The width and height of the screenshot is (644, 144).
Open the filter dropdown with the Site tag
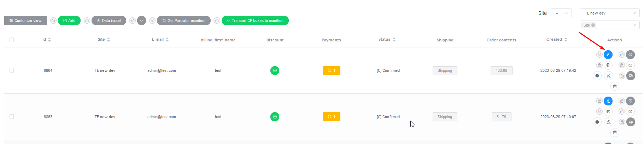pyautogui.click(x=609, y=25)
